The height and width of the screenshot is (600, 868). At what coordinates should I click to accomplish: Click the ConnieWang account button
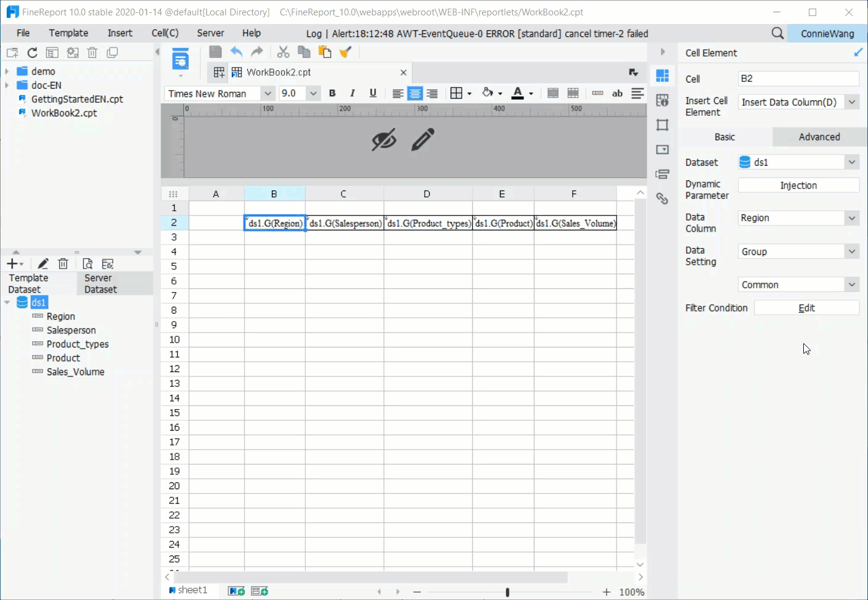click(x=827, y=33)
